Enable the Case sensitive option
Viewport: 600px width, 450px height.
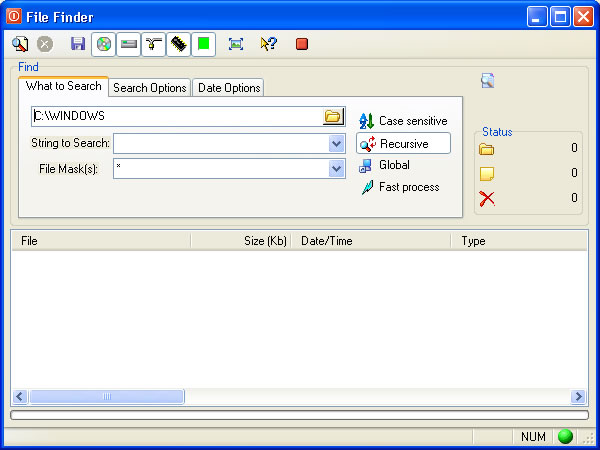point(404,121)
